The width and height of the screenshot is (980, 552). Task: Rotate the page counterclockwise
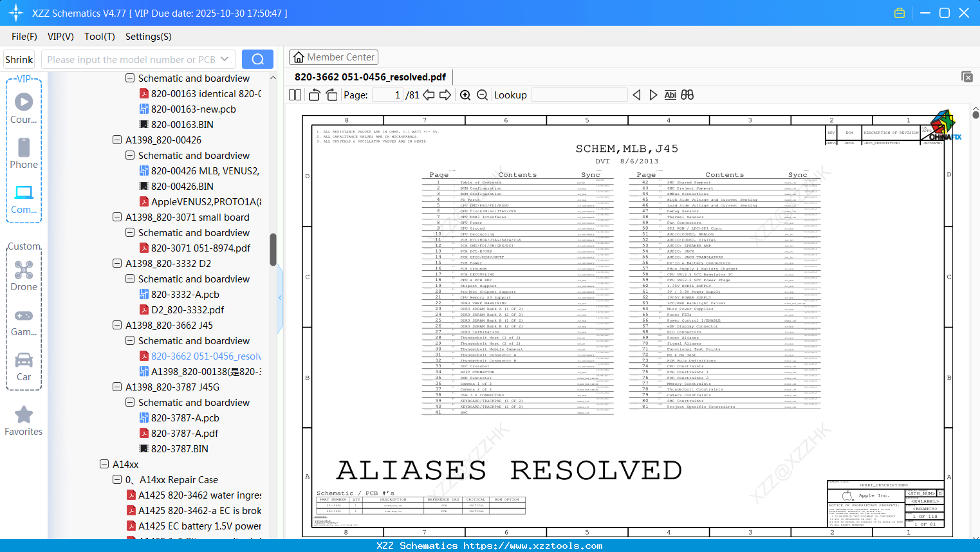click(x=314, y=95)
